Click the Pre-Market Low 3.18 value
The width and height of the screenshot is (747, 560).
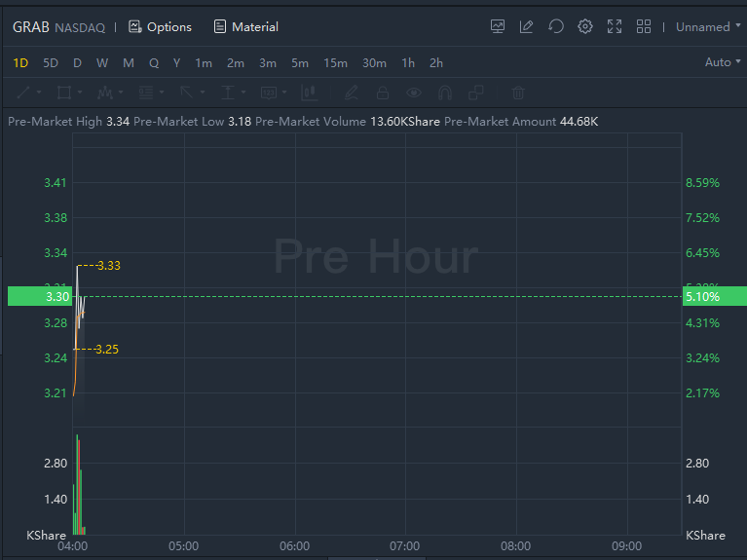(x=240, y=122)
